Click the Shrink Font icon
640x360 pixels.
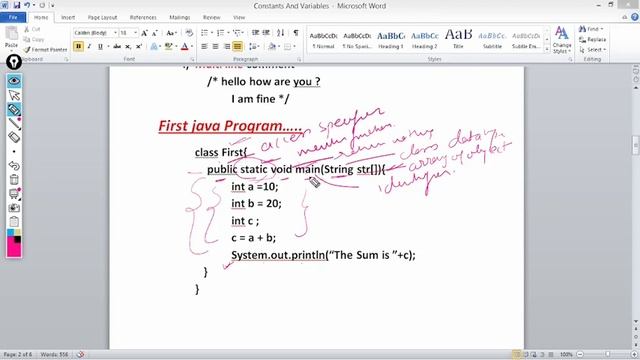pyautogui.click(x=155, y=33)
